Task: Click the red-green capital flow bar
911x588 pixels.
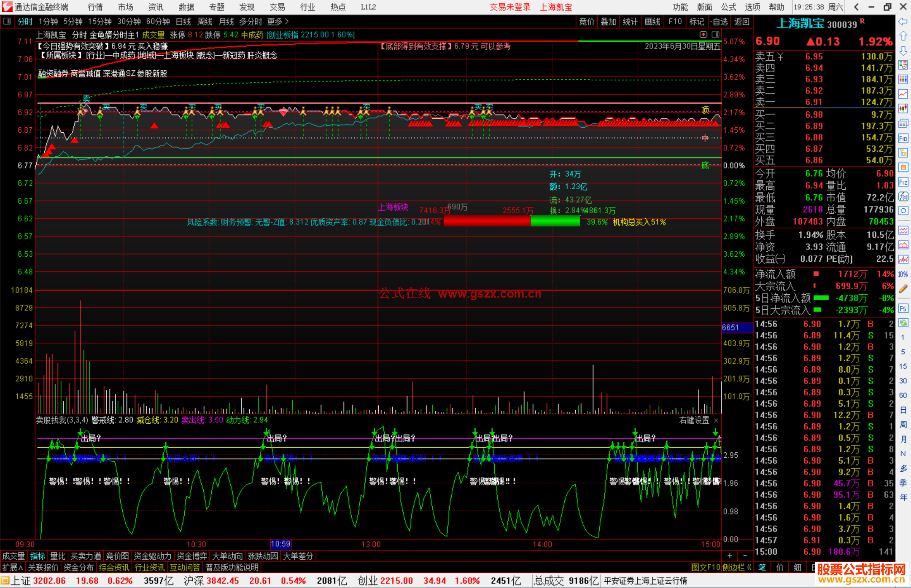Action: (x=512, y=221)
